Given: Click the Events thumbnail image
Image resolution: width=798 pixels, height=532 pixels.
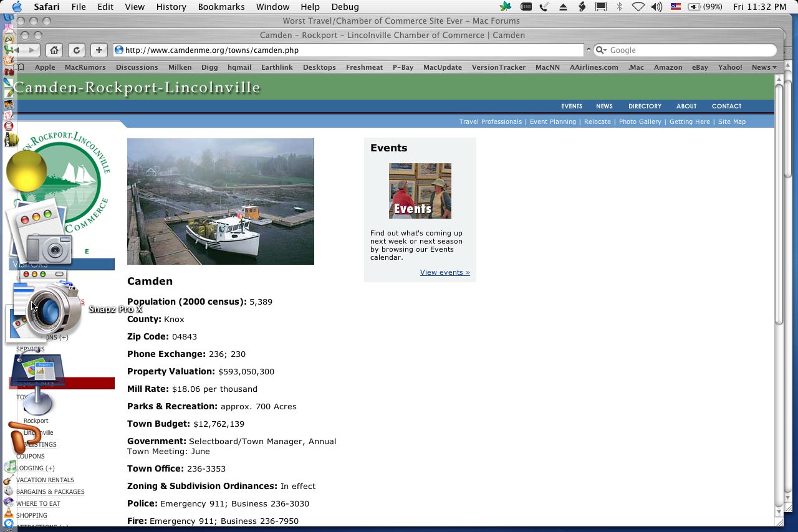Looking at the screenshot, I should coord(420,191).
